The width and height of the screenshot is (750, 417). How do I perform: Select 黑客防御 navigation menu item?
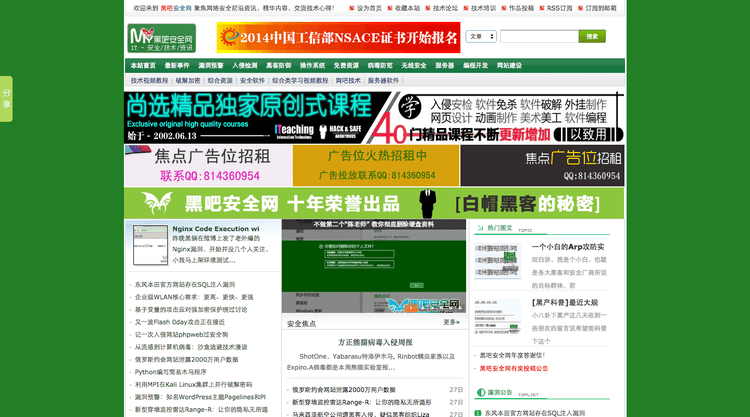pos(278,65)
